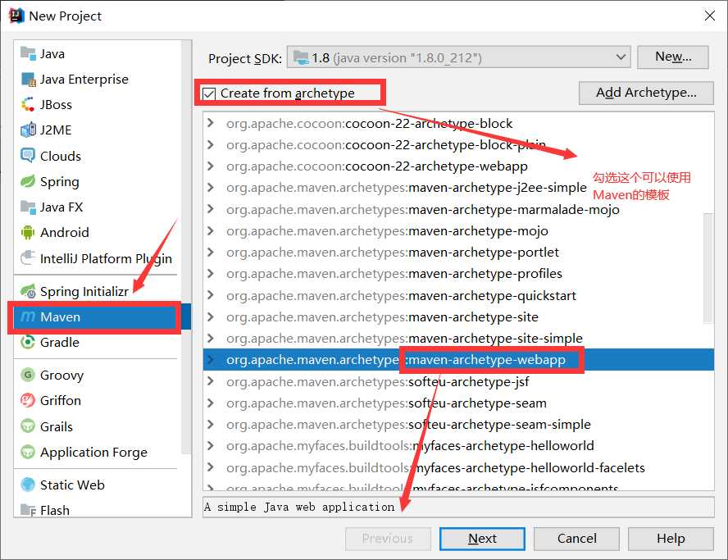Click the Griffon red icon
The height and width of the screenshot is (560, 728).
click(x=28, y=400)
